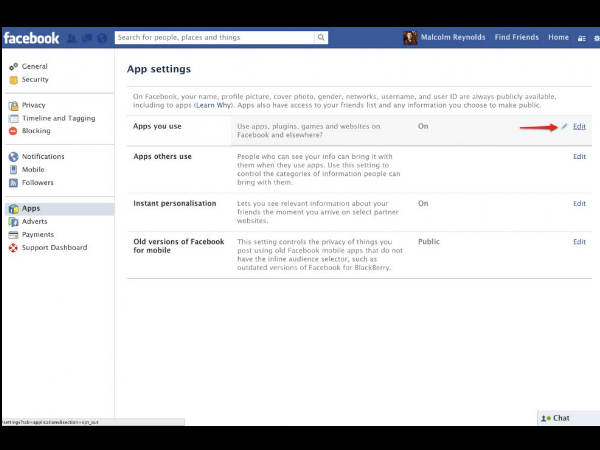
Task: Click the Apps others use label
Action: [x=162, y=157]
